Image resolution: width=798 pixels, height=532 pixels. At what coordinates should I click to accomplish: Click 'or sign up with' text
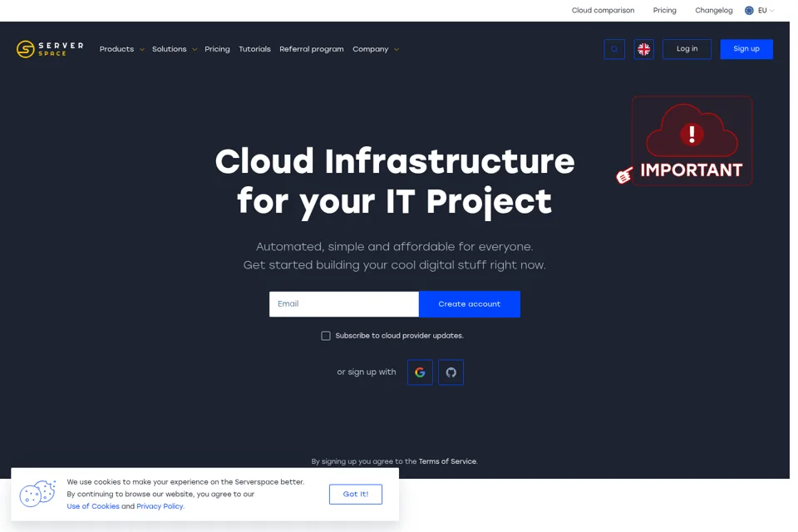(x=367, y=372)
